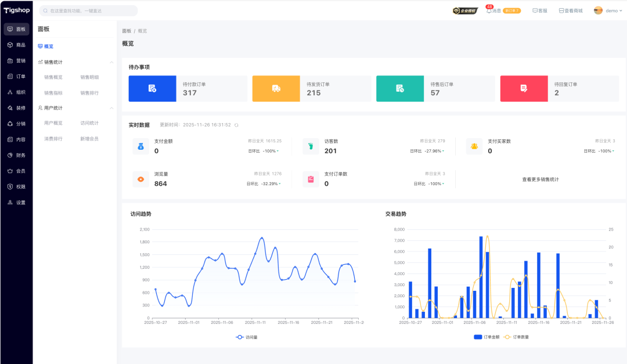Screen dimensions: 627x364
Task: Open the 营销 (Marketing) sidebar section
Action: tap(16, 60)
